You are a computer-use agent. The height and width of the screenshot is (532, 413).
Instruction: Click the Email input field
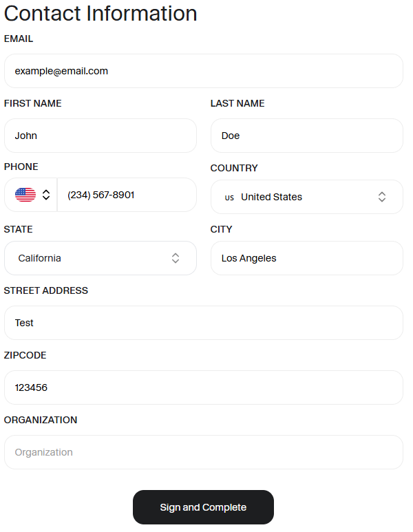(203, 71)
